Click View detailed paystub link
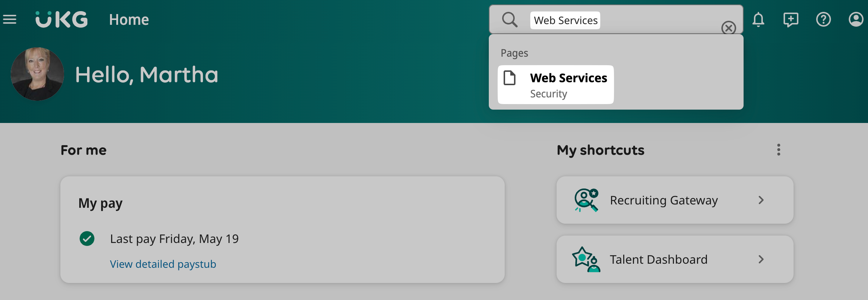Viewport: 868px width, 300px height. coord(163,264)
